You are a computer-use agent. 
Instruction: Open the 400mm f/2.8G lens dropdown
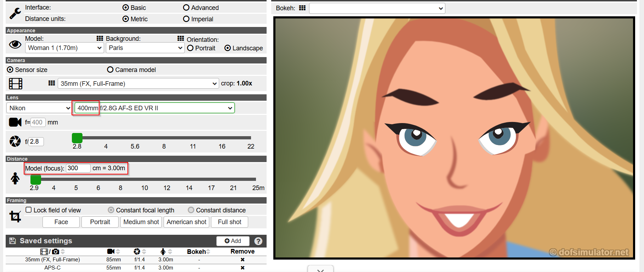(154, 108)
